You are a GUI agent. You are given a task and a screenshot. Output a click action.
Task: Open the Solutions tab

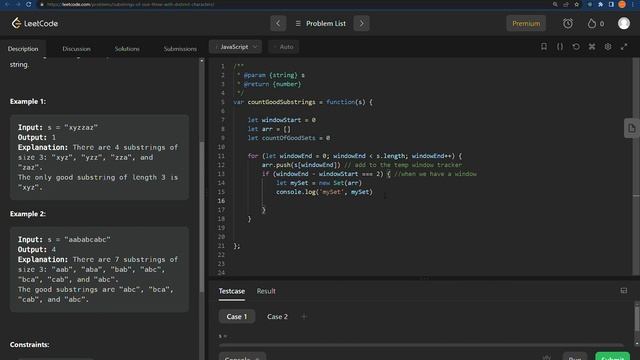point(127,49)
